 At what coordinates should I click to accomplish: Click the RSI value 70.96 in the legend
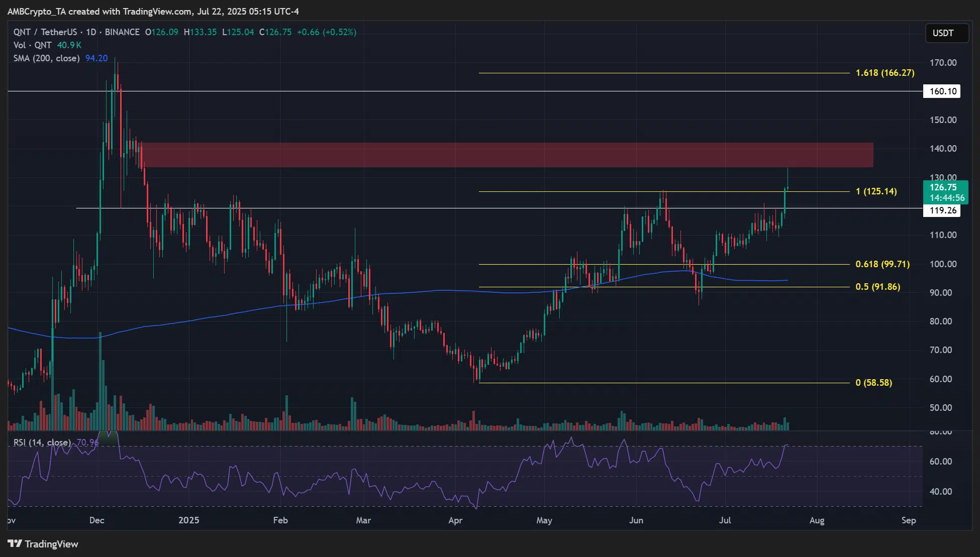click(87, 442)
